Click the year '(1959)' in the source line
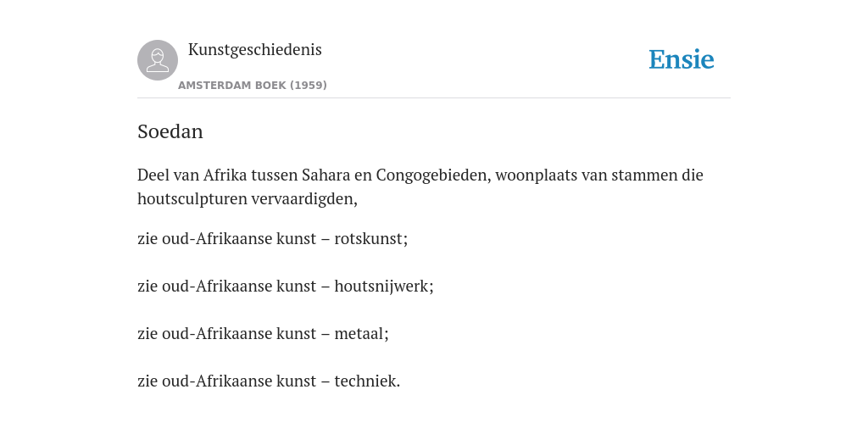Screen dimensions: 868x434 (309, 86)
